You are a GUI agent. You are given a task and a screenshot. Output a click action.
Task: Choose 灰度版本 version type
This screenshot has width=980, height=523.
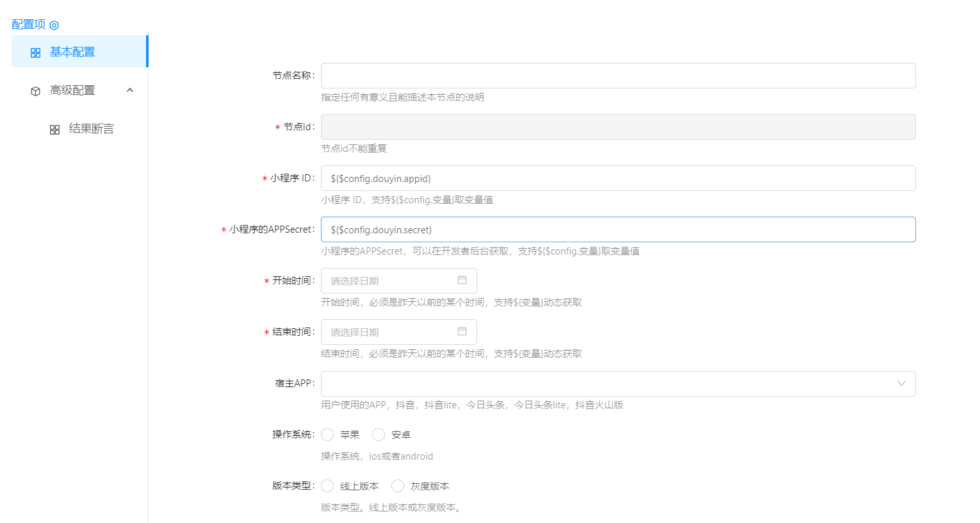(398, 486)
